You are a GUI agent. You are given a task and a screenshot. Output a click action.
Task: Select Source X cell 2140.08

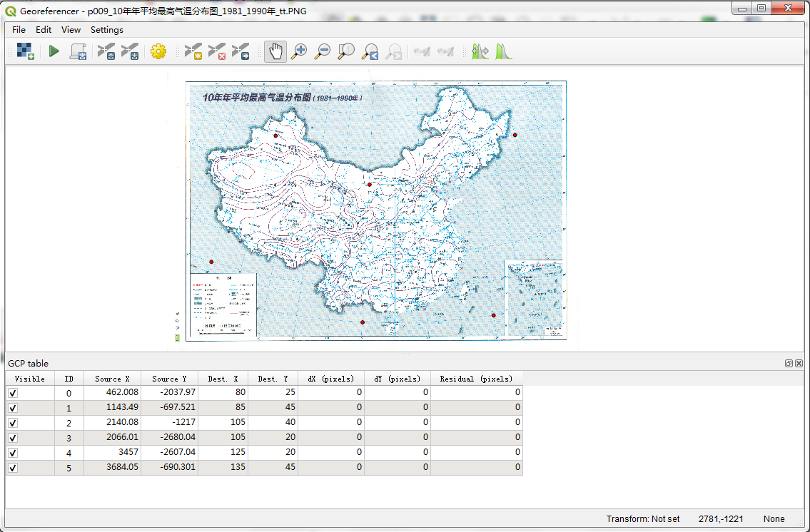[x=112, y=423]
